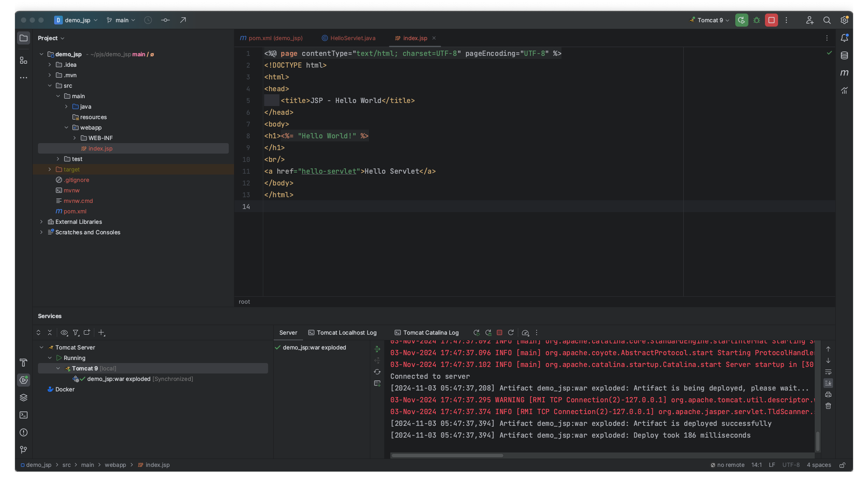This screenshot has height=490, width=868.
Task: Open the main branch dropdown
Action: [121, 20]
